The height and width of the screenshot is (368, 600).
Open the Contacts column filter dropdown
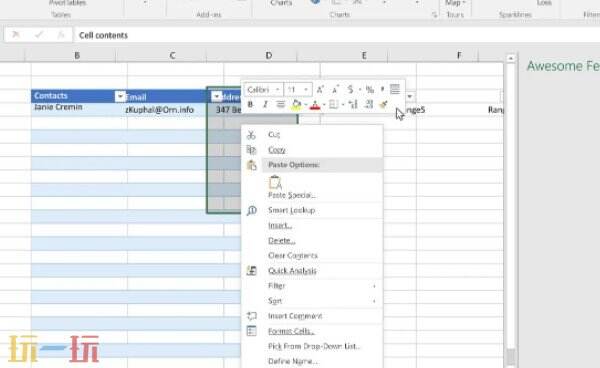[x=120, y=96]
